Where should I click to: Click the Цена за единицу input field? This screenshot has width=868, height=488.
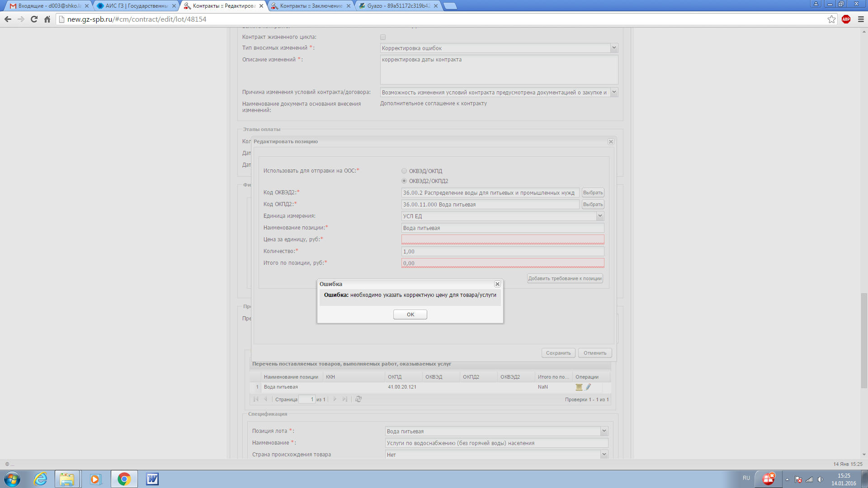pos(502,239)
